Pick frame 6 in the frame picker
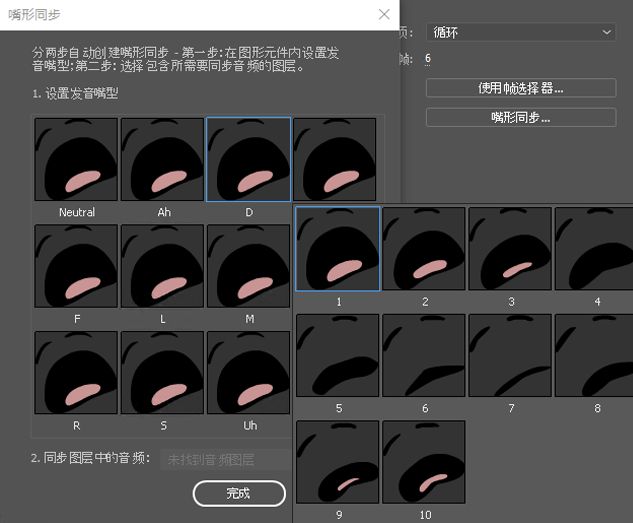 click(x=424, y=356)
